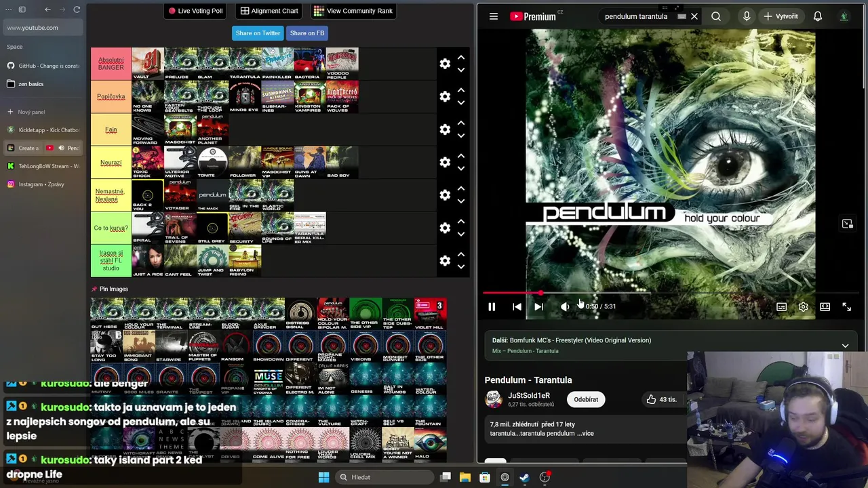Skip to next video
Screen dimensions: 868x488
point(538,307)
